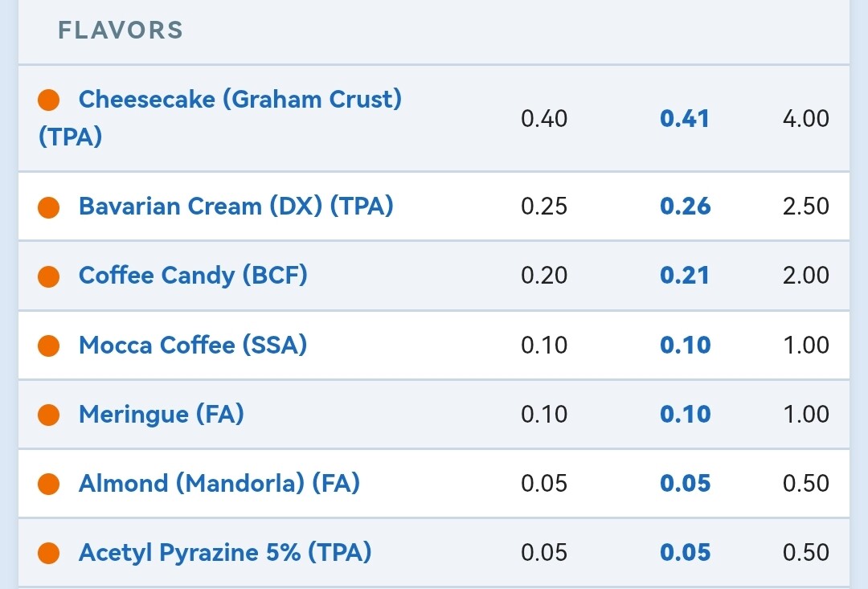Click the orange dot beside Meringue (FA)

point(49,415)
